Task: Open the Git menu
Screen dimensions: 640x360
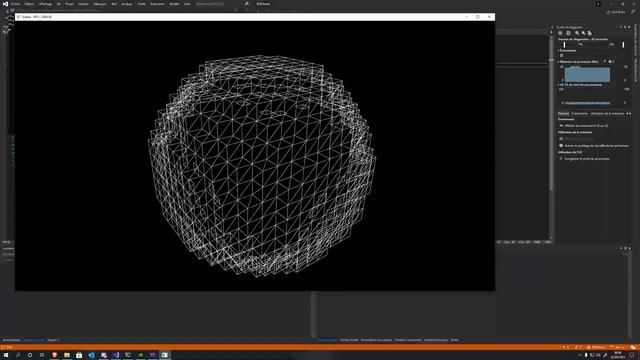Action: [x=59, y=4]
